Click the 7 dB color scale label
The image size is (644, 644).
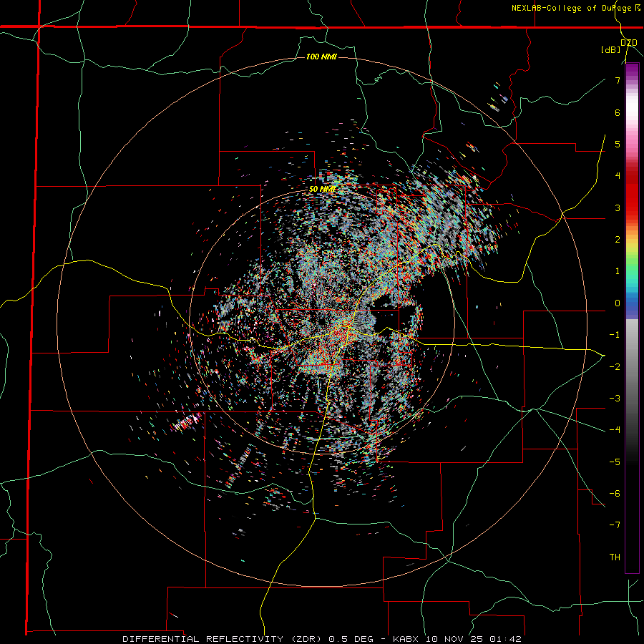[618, 80]
